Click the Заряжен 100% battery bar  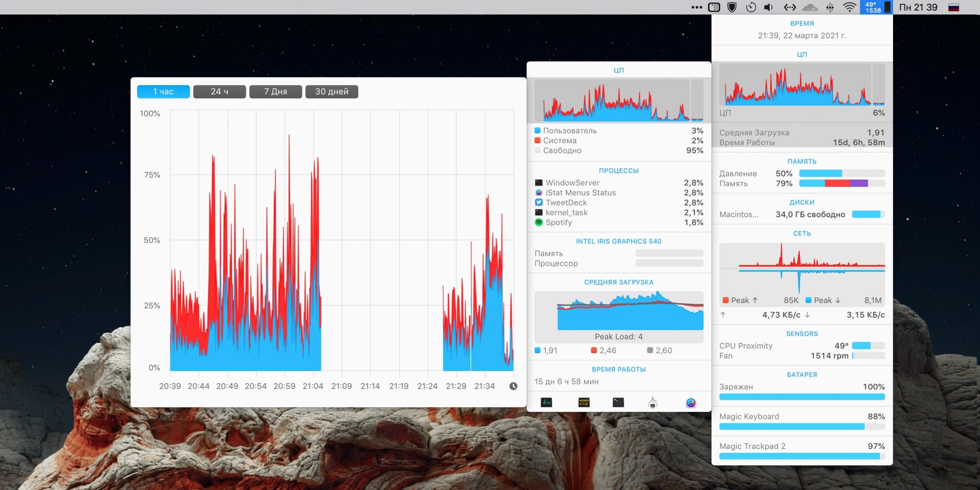tap(802, 397)
